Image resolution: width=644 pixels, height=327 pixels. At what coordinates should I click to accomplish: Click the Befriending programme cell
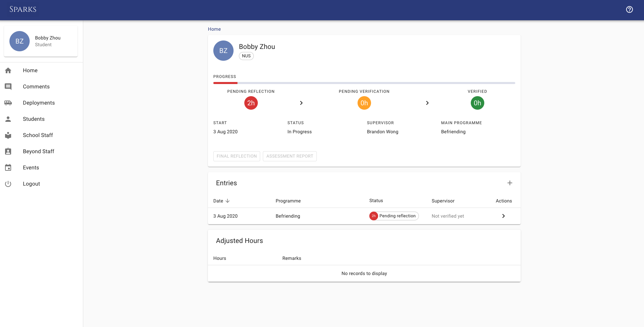point(288,216)
